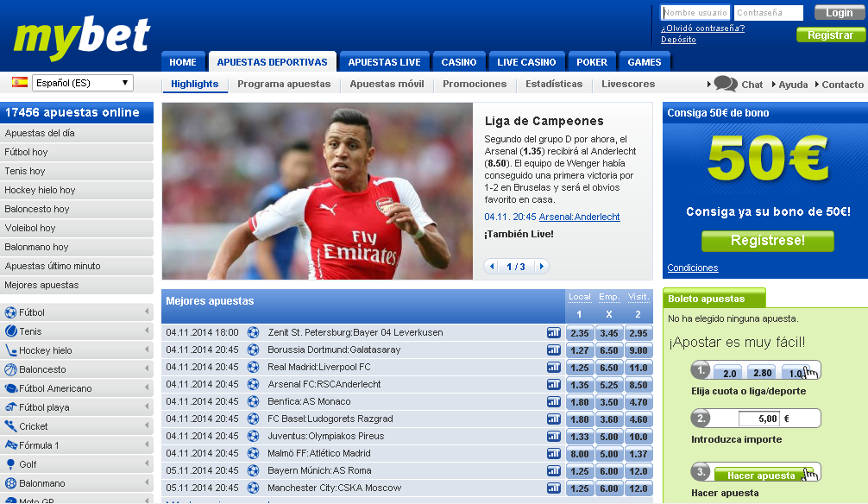Open the CASINO tab
868x504 pixels.
(x=459, y=62)
